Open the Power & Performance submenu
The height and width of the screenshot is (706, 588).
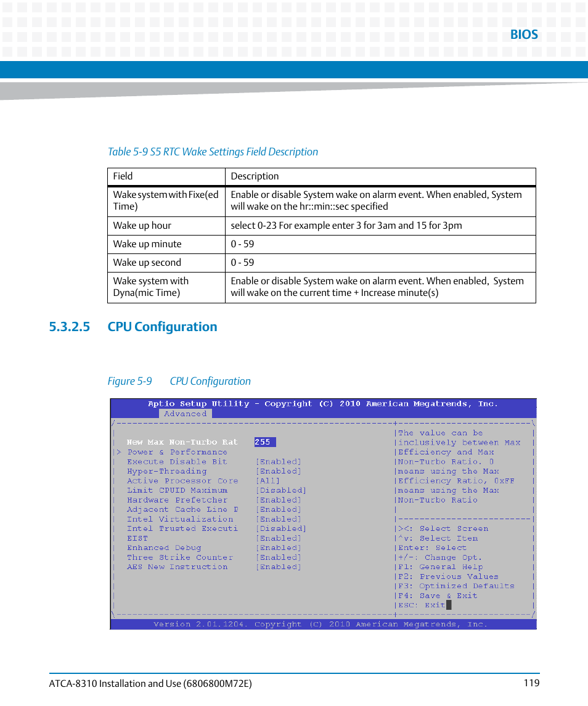coord(177,452)
